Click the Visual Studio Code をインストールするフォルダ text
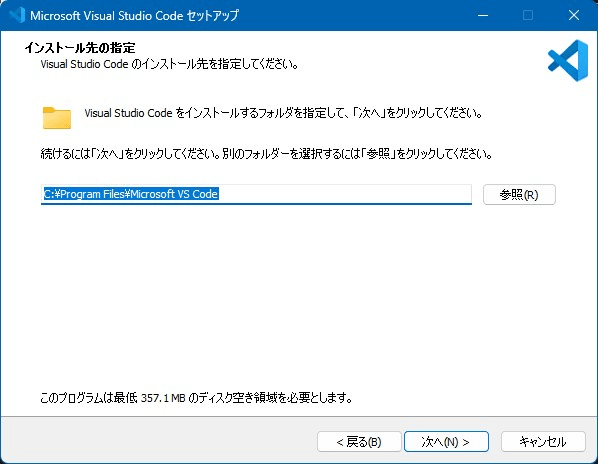 point(283,113)
